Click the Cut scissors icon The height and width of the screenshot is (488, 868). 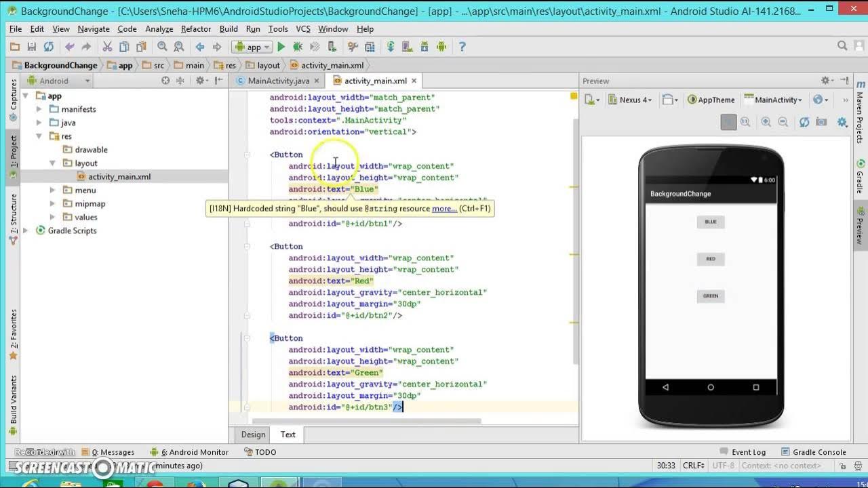coord(107,47)
